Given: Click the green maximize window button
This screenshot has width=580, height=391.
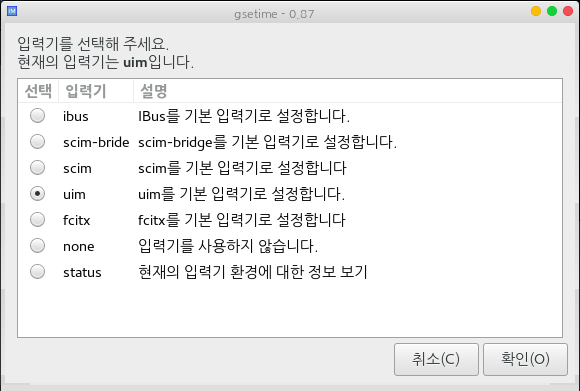Looking at the screenshot, I should pos(552,11).
